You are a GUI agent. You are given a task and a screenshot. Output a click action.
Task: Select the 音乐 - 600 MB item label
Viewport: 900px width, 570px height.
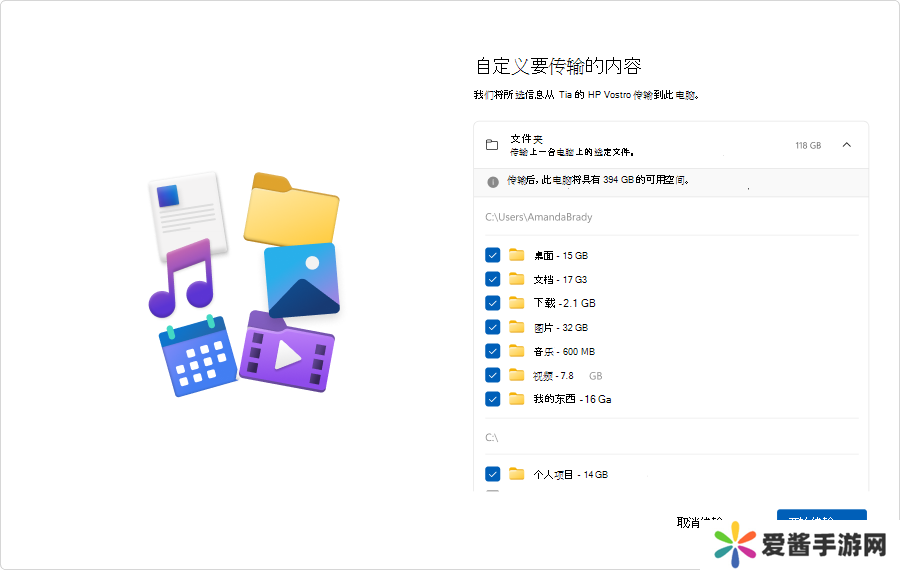point(565,352)
